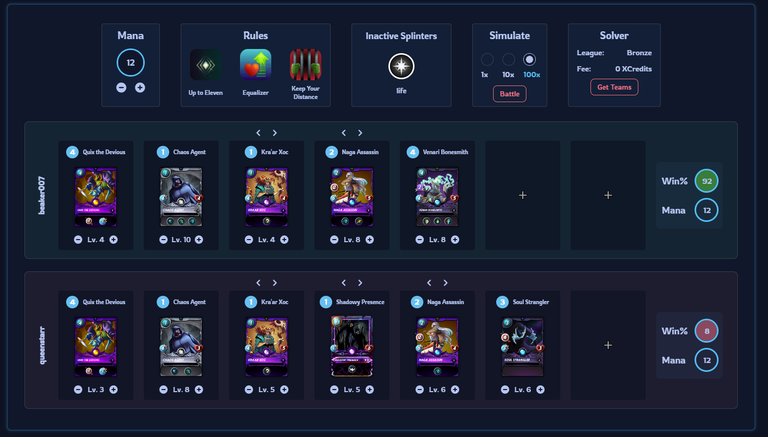
Task: Open beaker007's Chaos Agent card
Action: point(181,197)
